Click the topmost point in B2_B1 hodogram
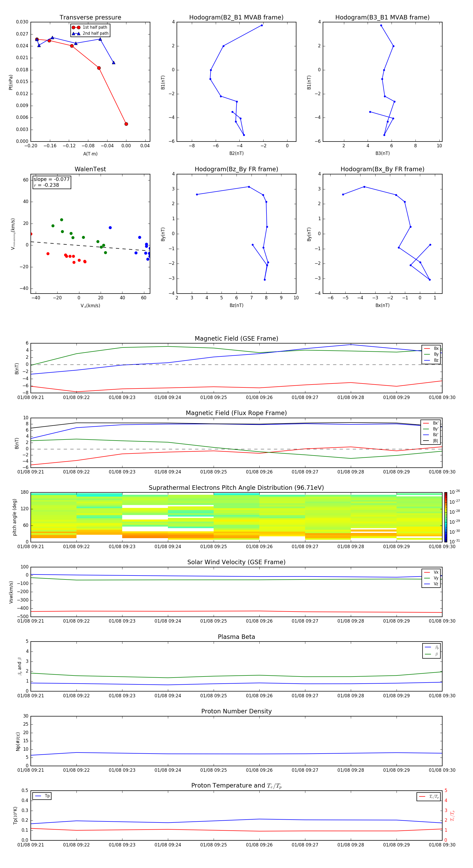Image resolution: width=473 pixels, height=868 pixels. point(261,25)
